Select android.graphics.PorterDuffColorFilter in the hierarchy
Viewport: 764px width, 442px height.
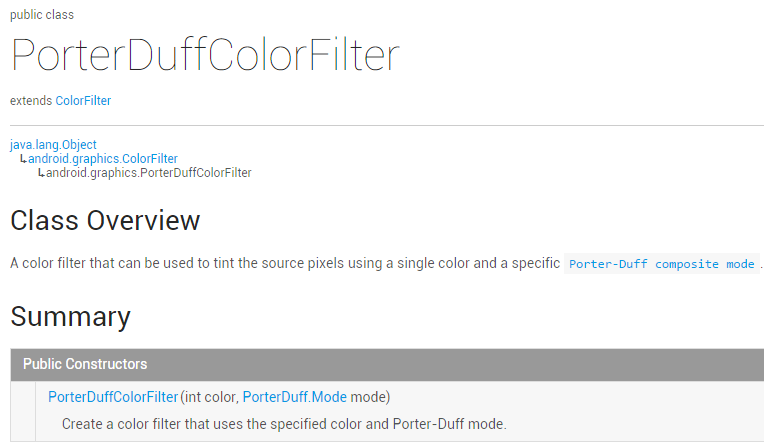tap(149, 173)
